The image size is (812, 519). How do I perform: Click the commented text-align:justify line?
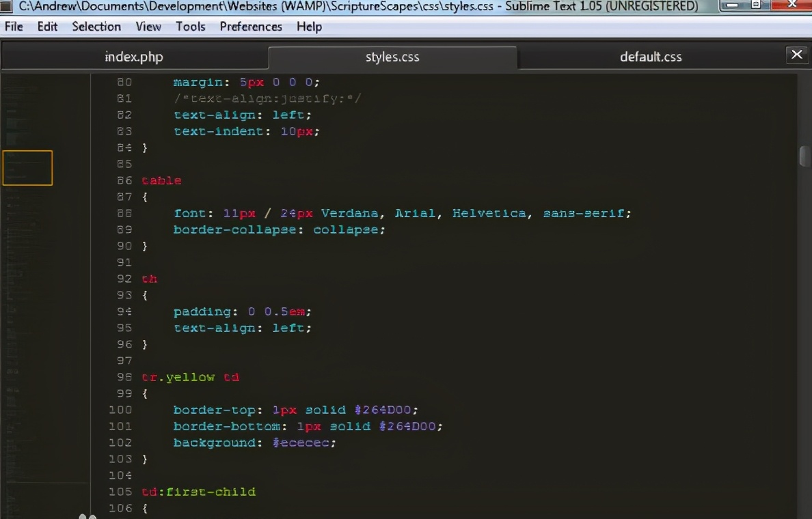pos(267,98)
